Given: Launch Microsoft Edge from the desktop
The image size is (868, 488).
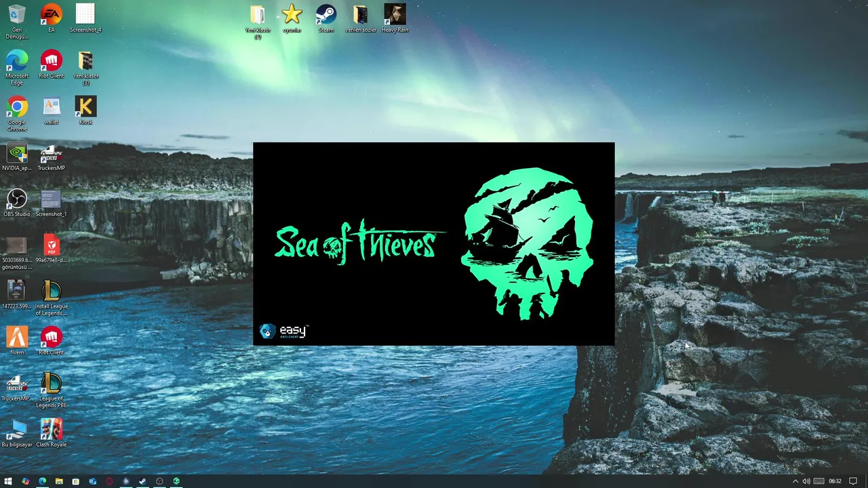Looking at the screenshot, I should pyautogui.click(x=17, y=68).
